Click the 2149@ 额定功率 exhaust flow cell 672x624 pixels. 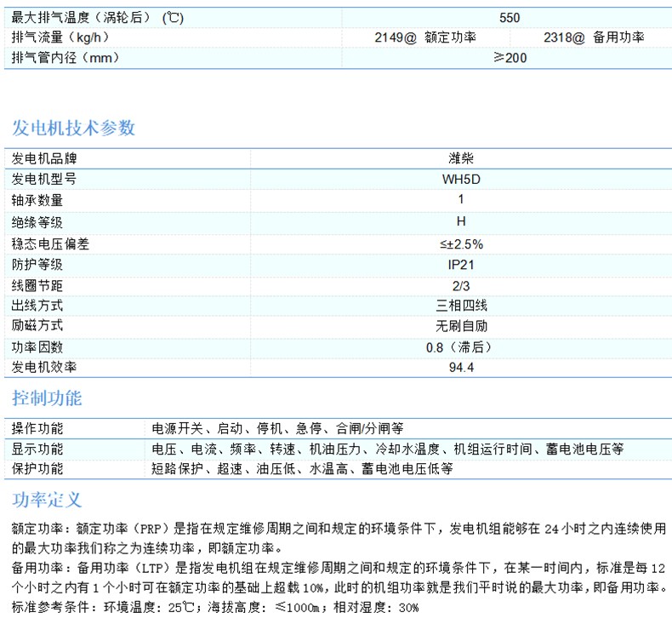point(425,37)
